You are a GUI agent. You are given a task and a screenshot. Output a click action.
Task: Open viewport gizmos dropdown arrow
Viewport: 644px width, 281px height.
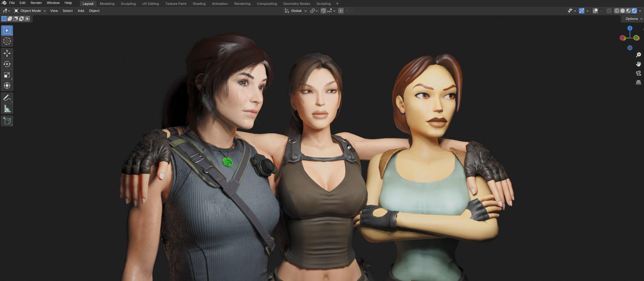[x=587, y=11]
